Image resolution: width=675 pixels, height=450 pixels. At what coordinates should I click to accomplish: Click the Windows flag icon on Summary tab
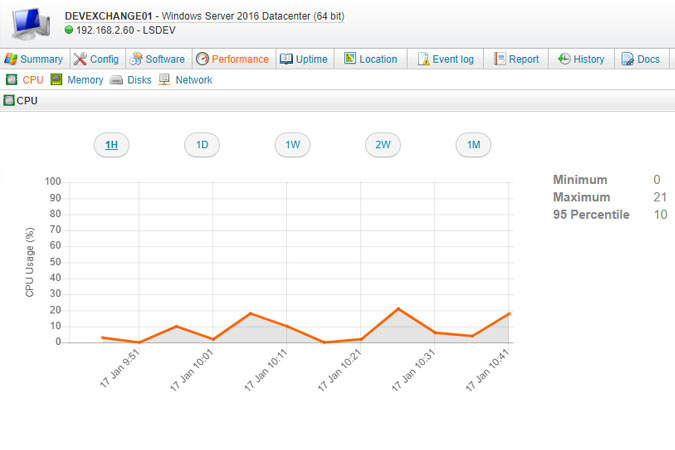point(11,59)
